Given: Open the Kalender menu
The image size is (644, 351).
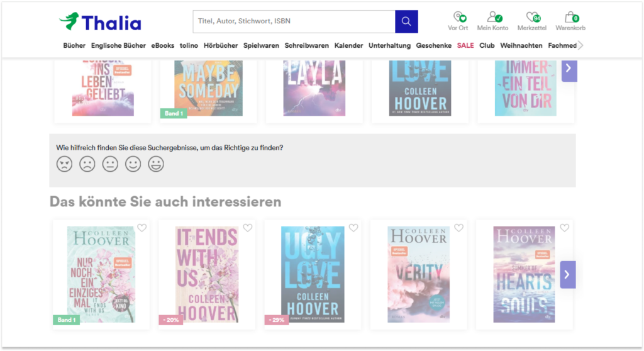Looking at the screenshot, I should point(348,46).
